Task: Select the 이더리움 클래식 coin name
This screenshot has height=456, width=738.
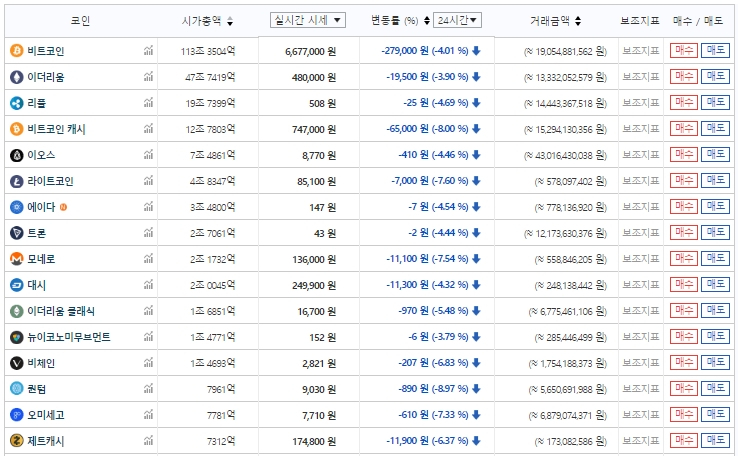Action: tap(61, 311)
